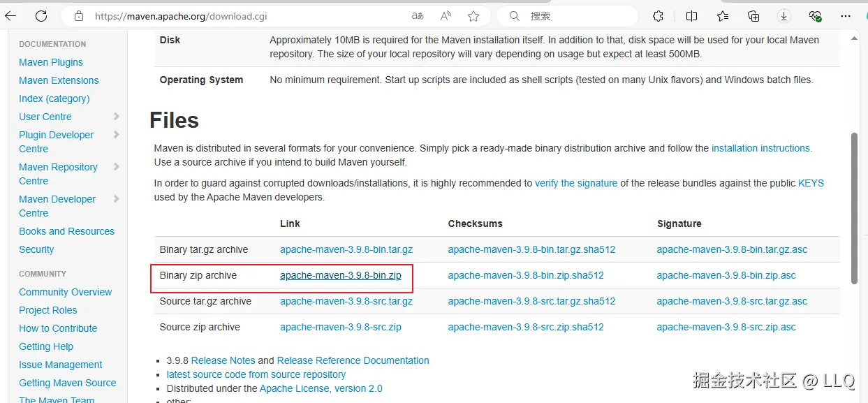Open Index (category) sidebar link
The width and height of the screenshot is (868, 403).
(x=54, y=98)
